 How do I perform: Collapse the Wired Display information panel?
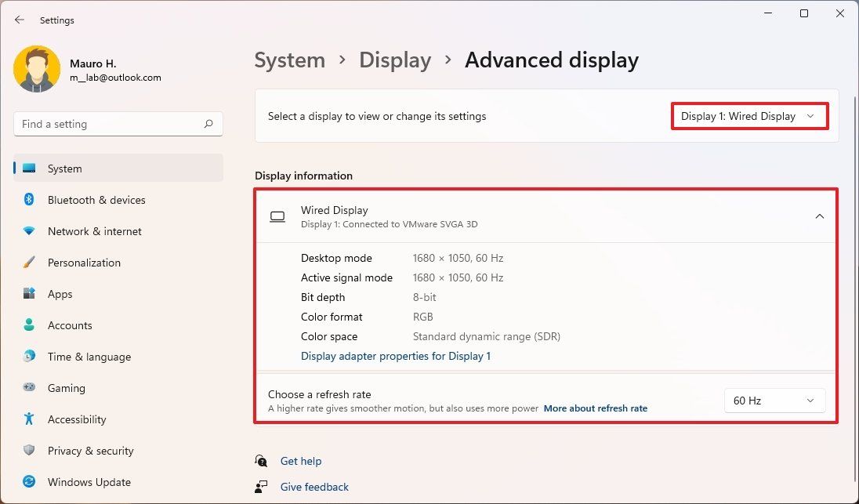(820, 216)
